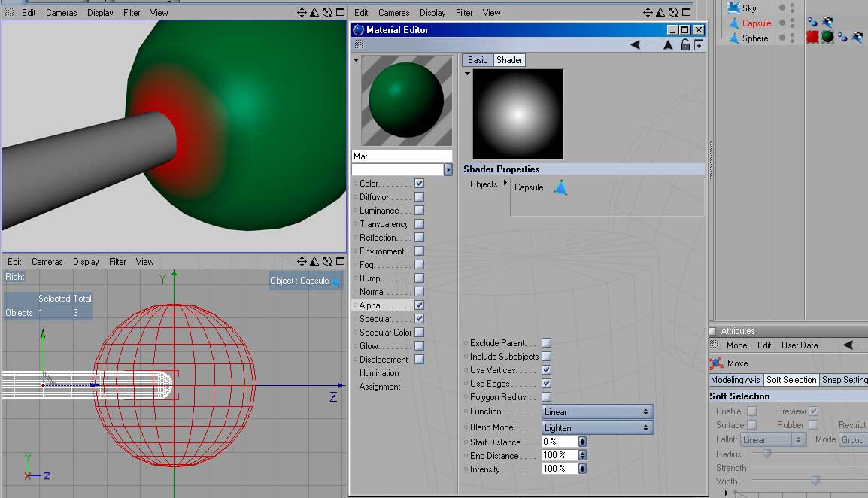The height and width of the screenshot is (498, 868).
Task: Toggle maximize icon in top-left viewport
Action: coord(341,12)
